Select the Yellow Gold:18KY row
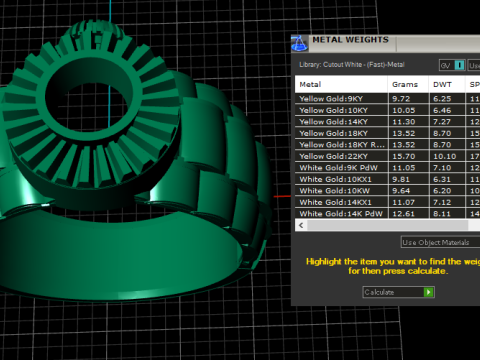The height and width of the screenshot is (360, 480). 387,133
